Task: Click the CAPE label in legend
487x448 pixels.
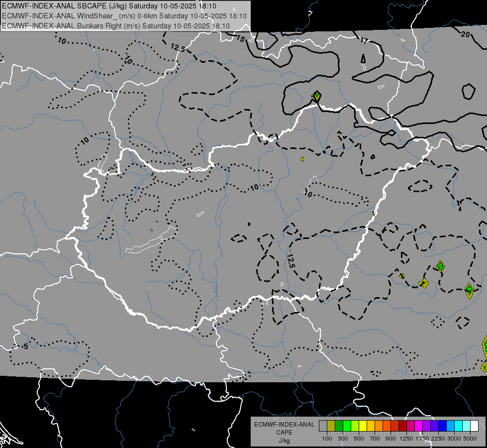Action: 284,433
